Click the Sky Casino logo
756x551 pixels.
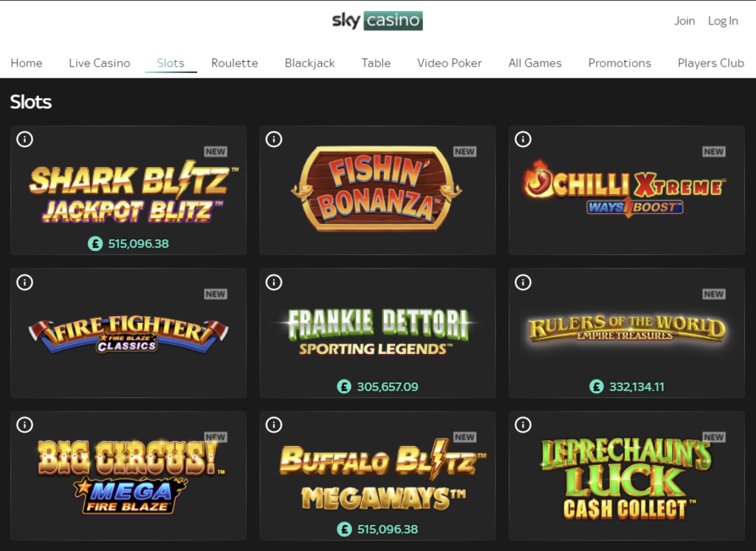pos(377,21)
